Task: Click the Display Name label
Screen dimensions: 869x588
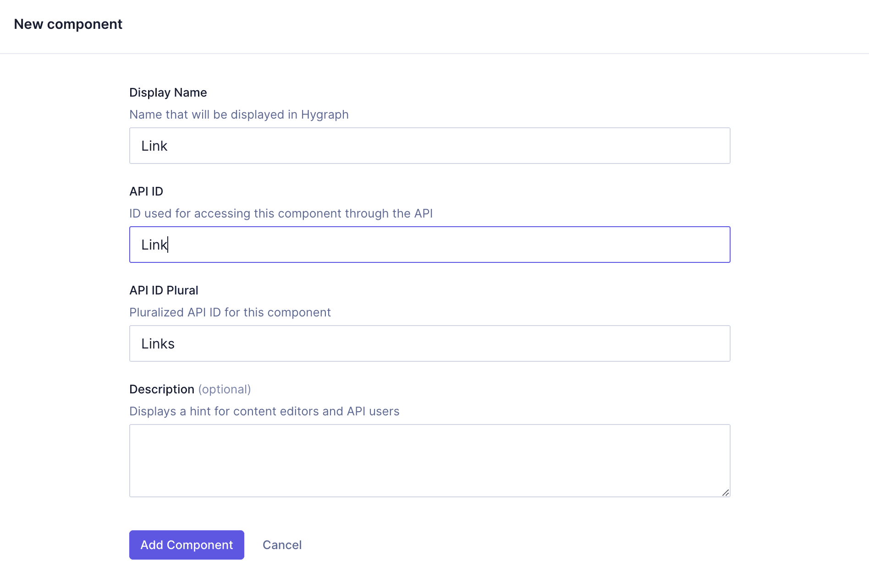Action: [x=168, y=92]
